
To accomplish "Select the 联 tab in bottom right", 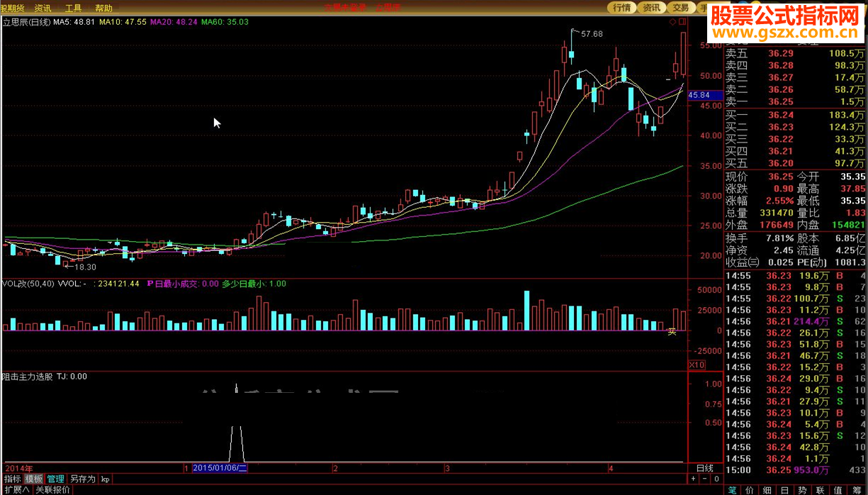I will (x=821, y=489).
